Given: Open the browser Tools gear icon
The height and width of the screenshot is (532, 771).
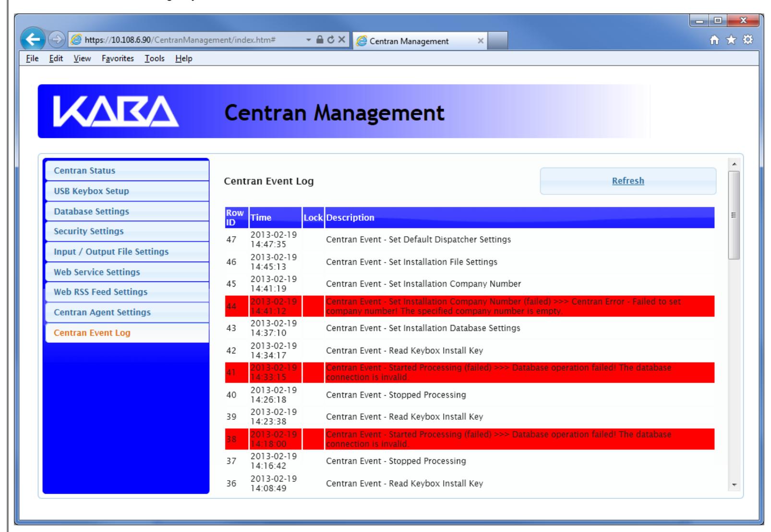Looking at the screenshot, I should tap(748, 40).
